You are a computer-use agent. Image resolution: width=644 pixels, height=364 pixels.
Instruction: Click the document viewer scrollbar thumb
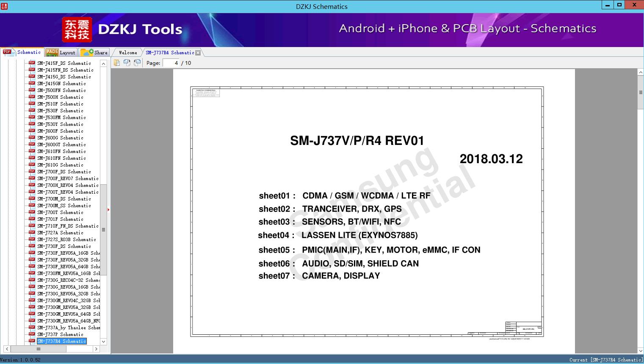641,93
